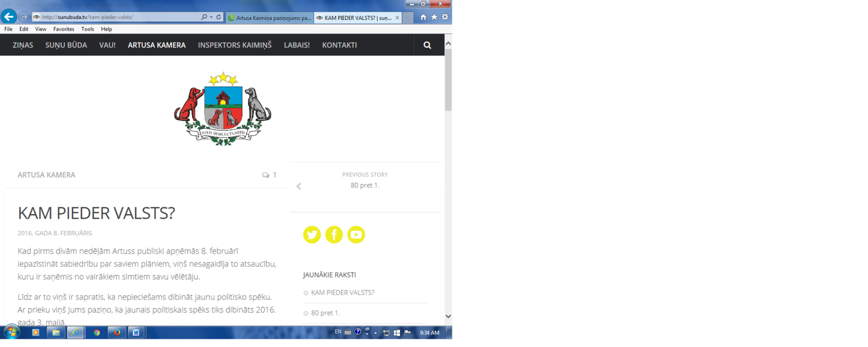
Task: Open the site search magnifier icon
Action: (x=427, y=45)
